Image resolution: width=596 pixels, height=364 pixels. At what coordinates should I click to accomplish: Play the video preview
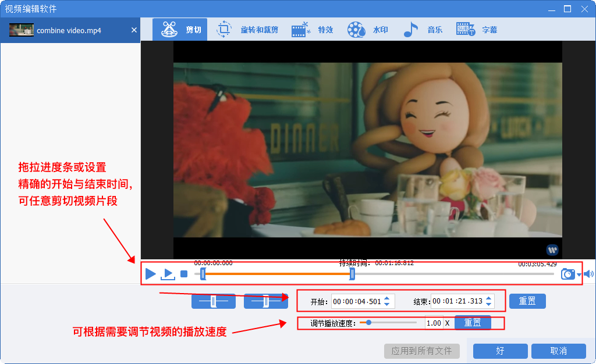(151, 274)
